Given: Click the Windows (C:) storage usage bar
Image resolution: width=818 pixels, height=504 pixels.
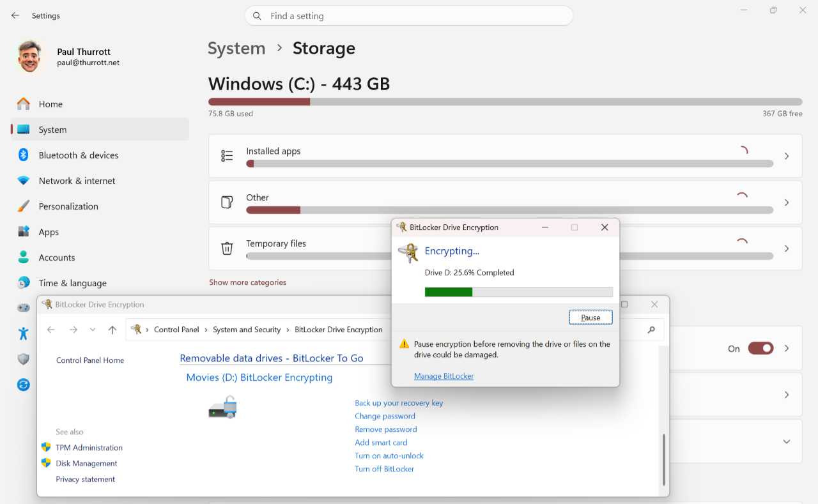Looking at the screenshot, I should [x=505, y=102].
